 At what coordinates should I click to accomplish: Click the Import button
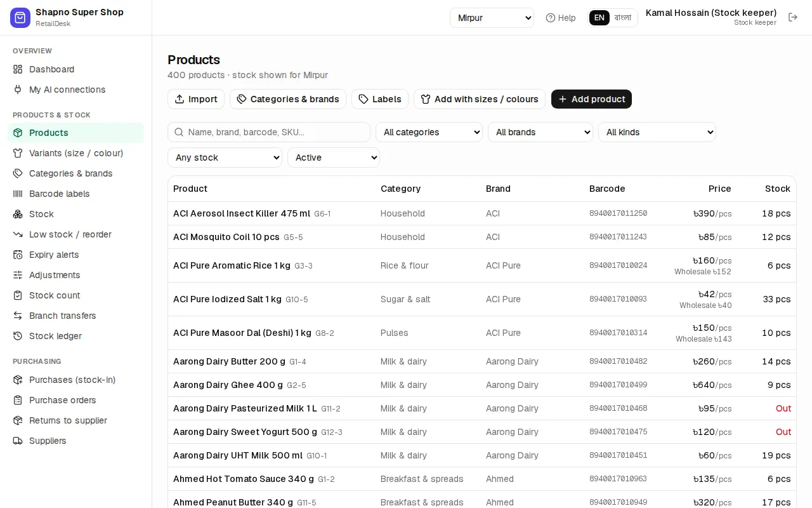pos(196,99)
